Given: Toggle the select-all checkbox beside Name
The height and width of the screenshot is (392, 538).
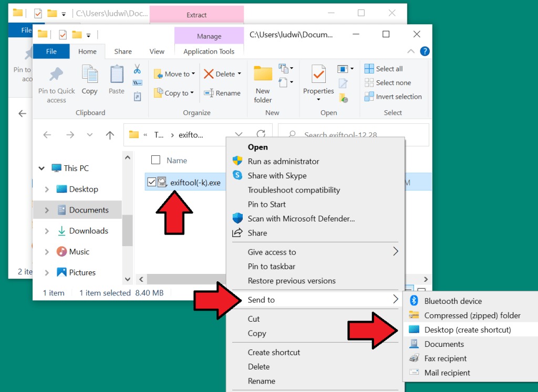Looking at the screenshot, I should (156, 160).
